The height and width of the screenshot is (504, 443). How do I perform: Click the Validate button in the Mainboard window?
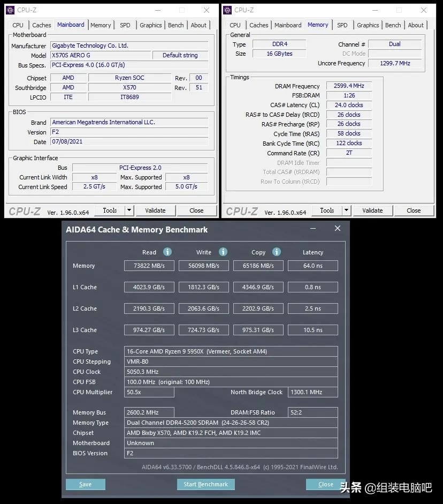(155, 210)
